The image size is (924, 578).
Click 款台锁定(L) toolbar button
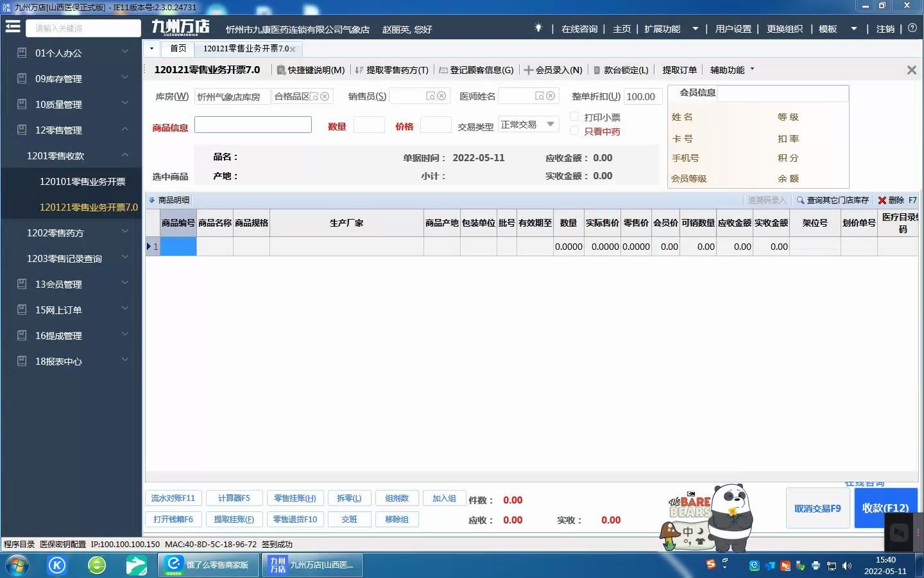point(620,70)
